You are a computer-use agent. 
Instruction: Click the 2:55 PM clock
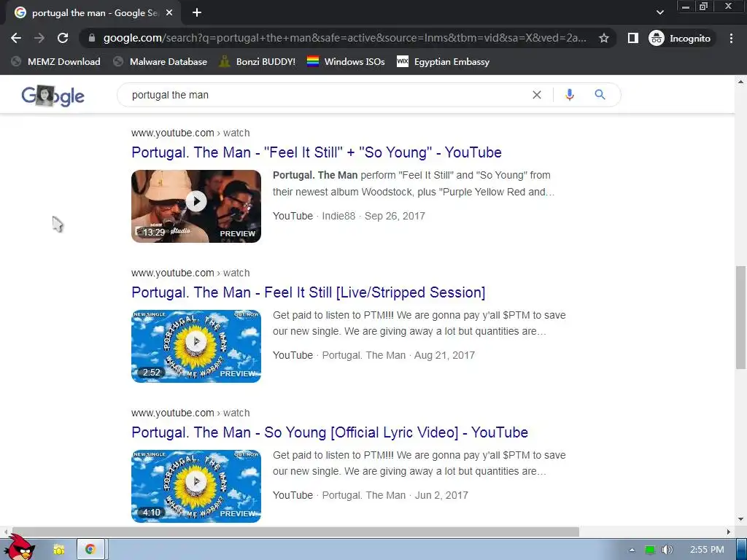(x=707, y=550)
